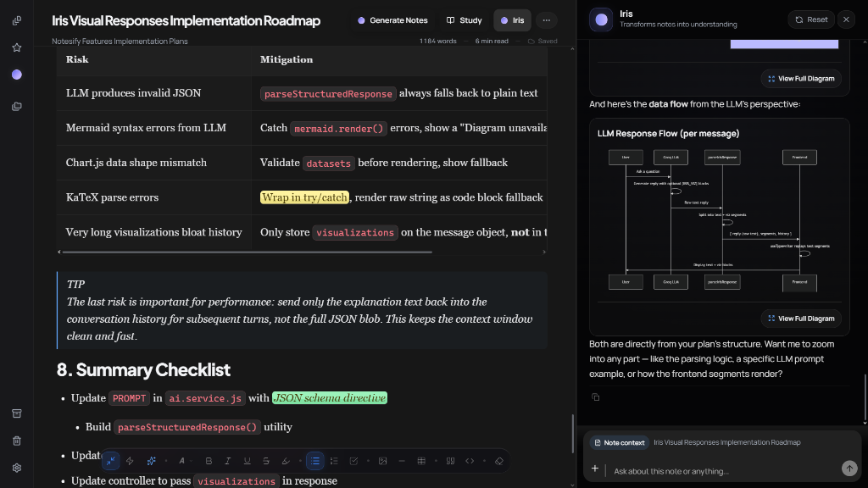The width and height of the screenshot is (868, 488).
Task: Apply the highlighter tool
Action: pos(286,461)
